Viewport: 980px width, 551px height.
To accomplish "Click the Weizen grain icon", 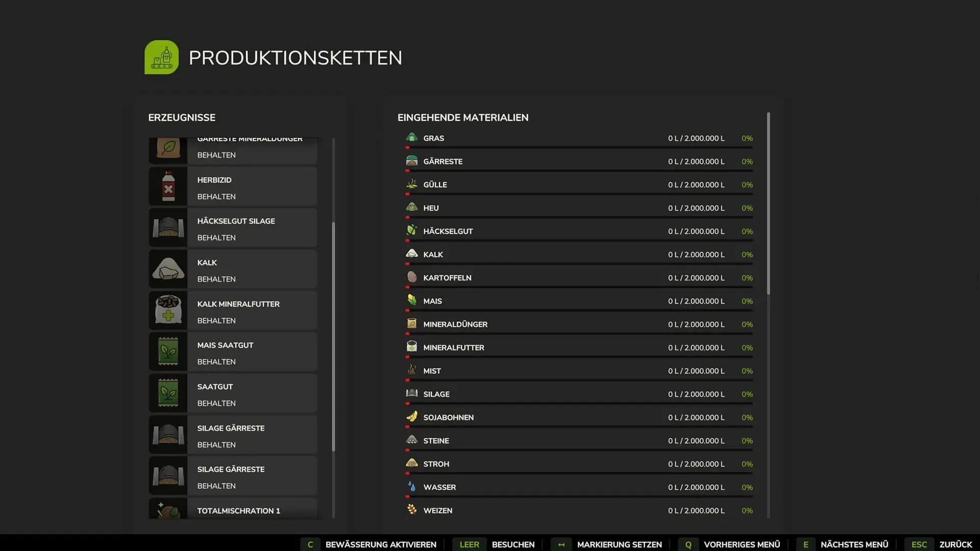I will 411,510.
